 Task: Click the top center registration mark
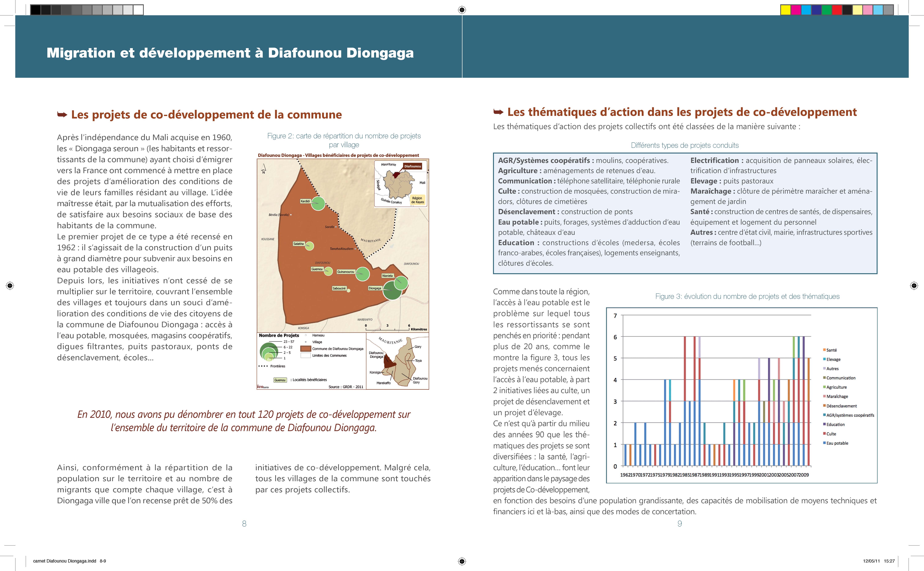tap(462, 10)
